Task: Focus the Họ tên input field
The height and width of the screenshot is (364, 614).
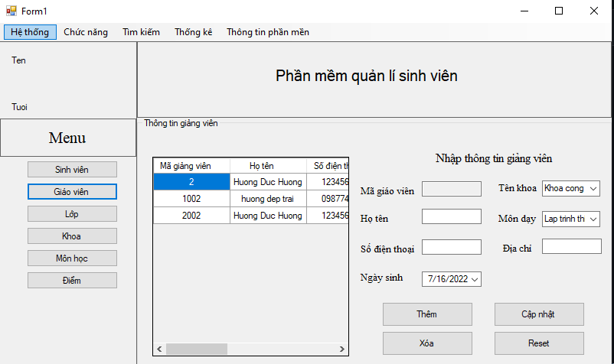Action: (452, 216)
